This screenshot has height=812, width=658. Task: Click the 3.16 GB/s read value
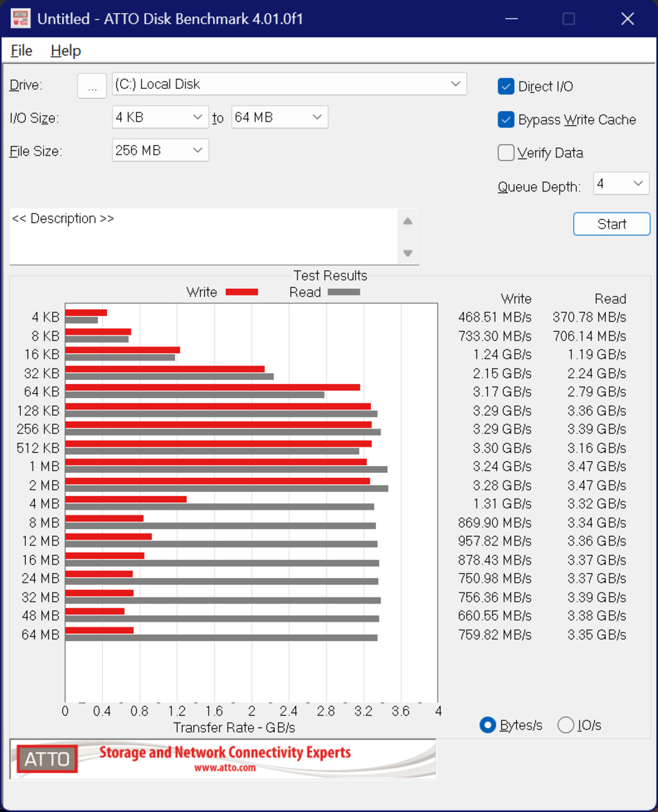[597, 448]
